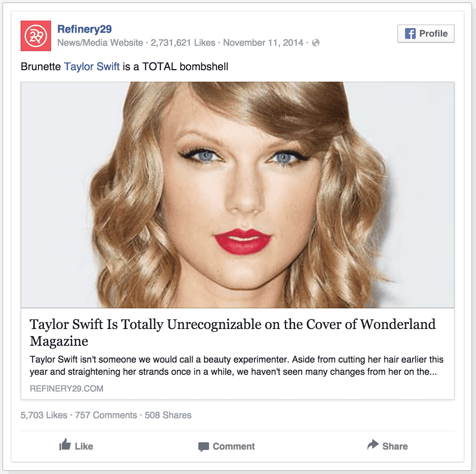Screen dimensions: 476x474
Task: View the 5,703 Likes count
Action: [x=44, y=415]
